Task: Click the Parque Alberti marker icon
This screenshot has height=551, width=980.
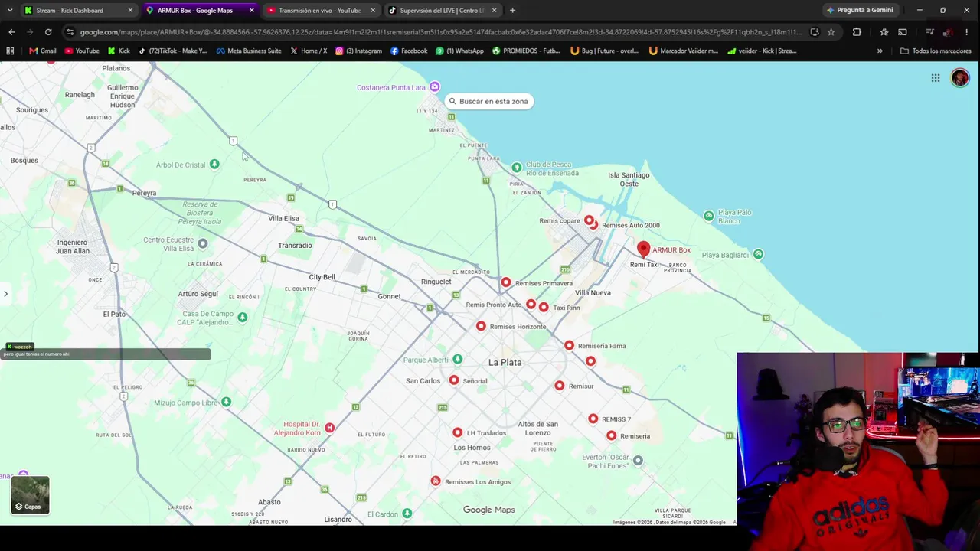Action: pyautogui.click(x=457, y=360)
